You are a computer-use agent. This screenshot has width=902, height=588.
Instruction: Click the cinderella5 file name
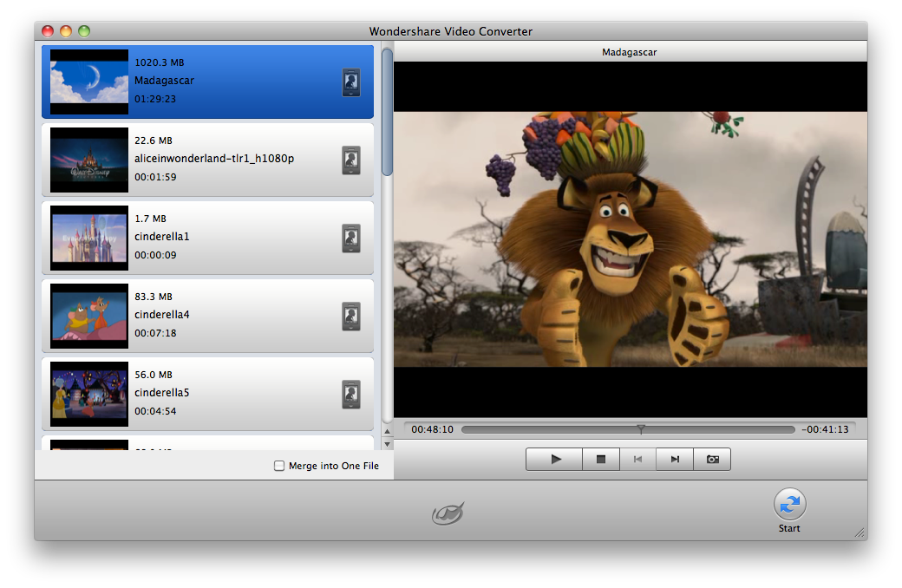[x=161, y=392]
